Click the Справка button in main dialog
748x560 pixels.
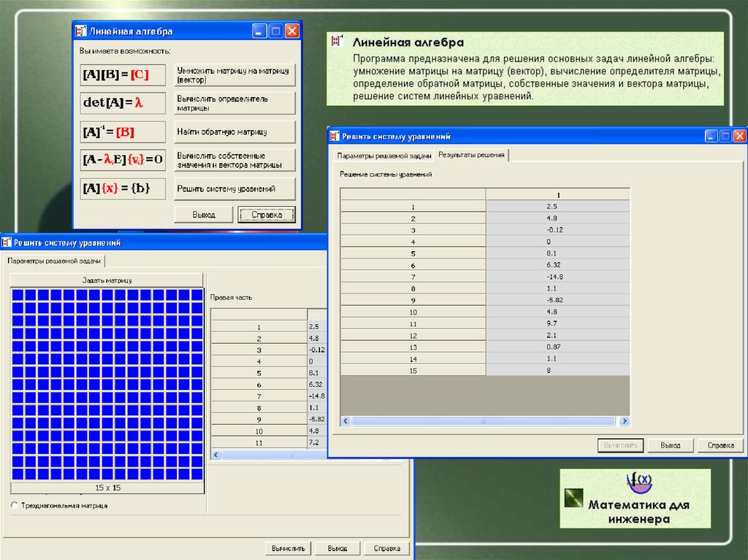[x=266, y=215]
